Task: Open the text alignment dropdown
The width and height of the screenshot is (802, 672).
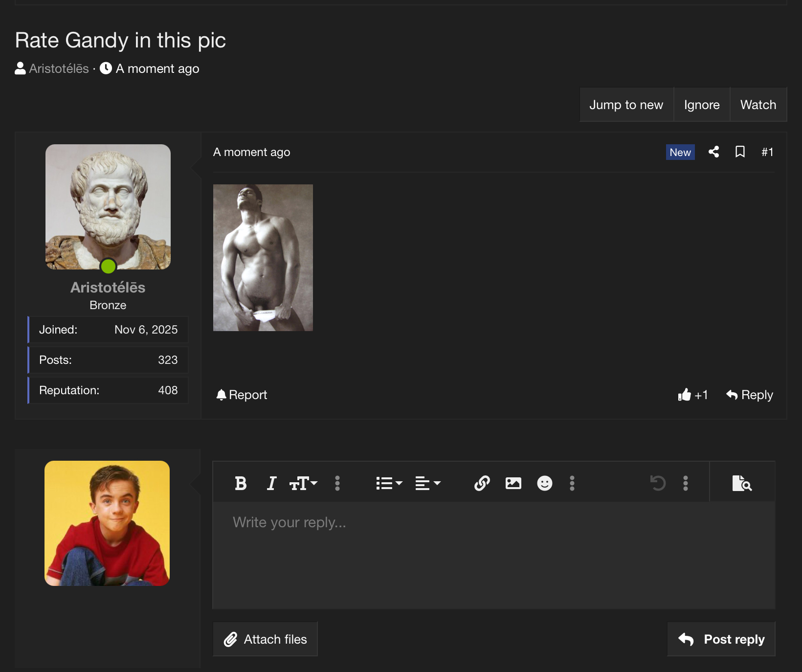Action: point(428,483)
